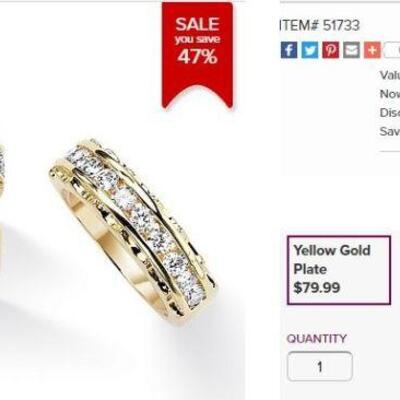Select the Yellow Gold Plate $79.99 option
The height and width of the screenshot is (400, 400).
point(339,270)
